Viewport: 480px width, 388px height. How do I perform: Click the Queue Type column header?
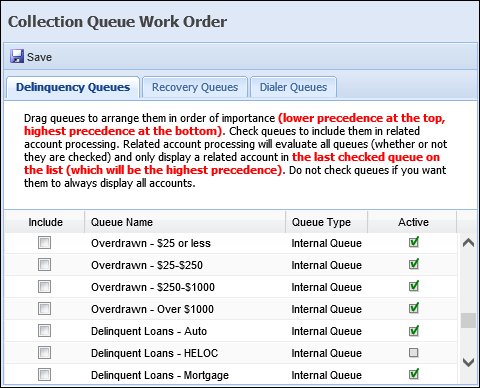[x=327, y=222]
